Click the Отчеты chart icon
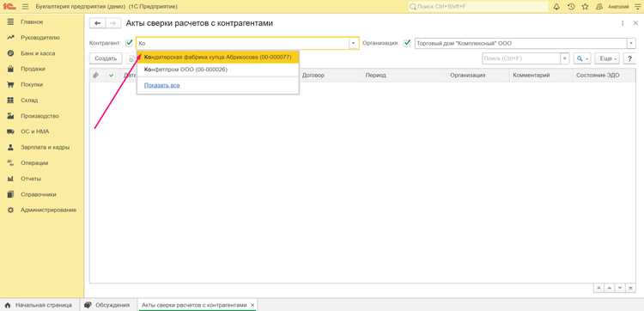Image resolution: width=644 pixels, height=311 pixels. tap(11, 179)
